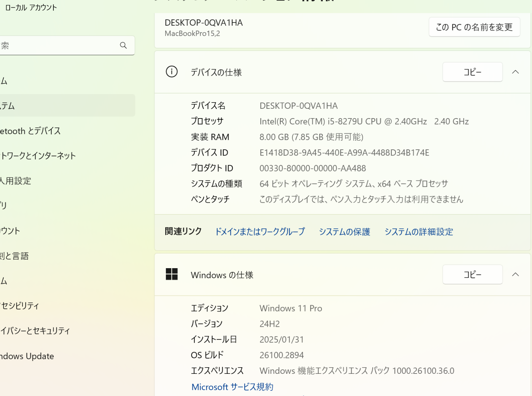532x396 pixels.
Task: Collapse the デバイスの仕様 section chevron
Action: 516,72
